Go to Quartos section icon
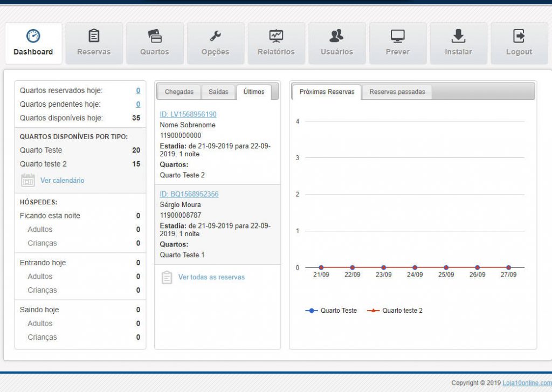This screenshot has width=552, height=392. 155,36
